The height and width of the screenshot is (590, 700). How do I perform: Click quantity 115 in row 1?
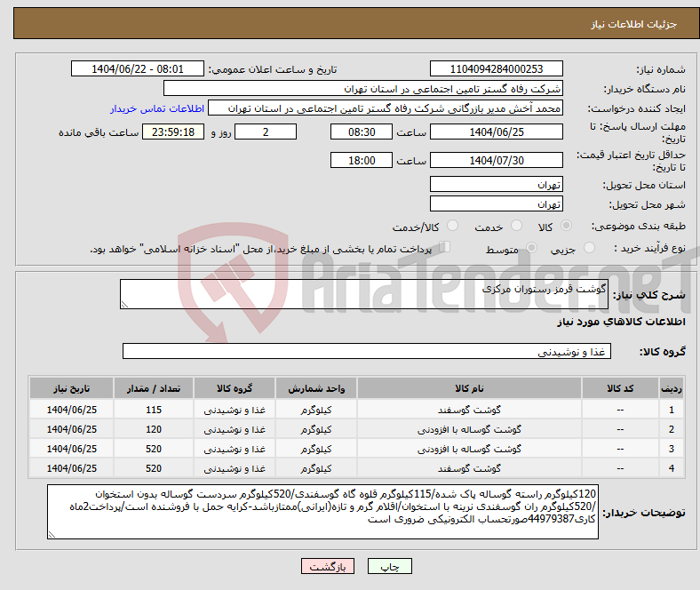click(154, 410)
